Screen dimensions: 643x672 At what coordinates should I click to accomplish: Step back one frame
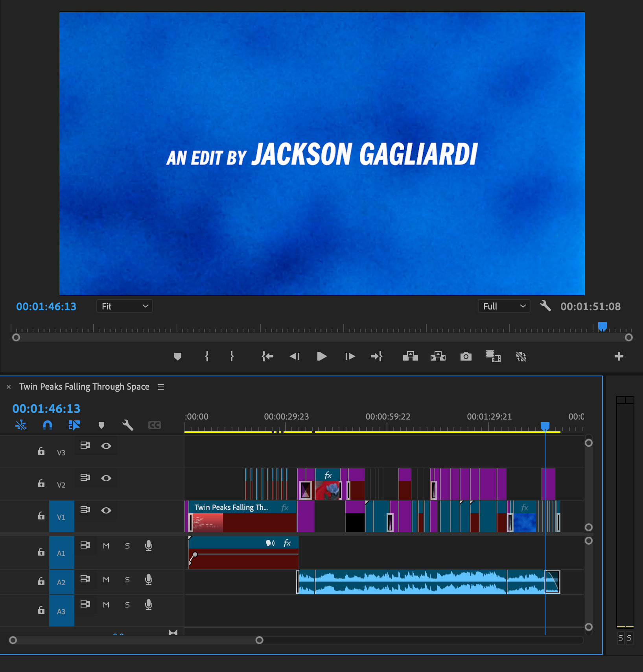295,356
